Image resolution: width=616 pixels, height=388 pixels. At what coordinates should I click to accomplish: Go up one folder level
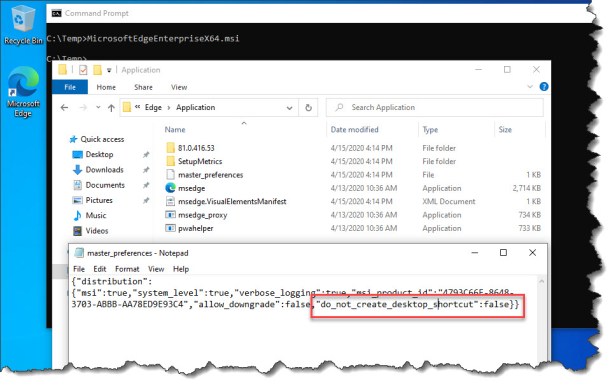tap(111, 108)
